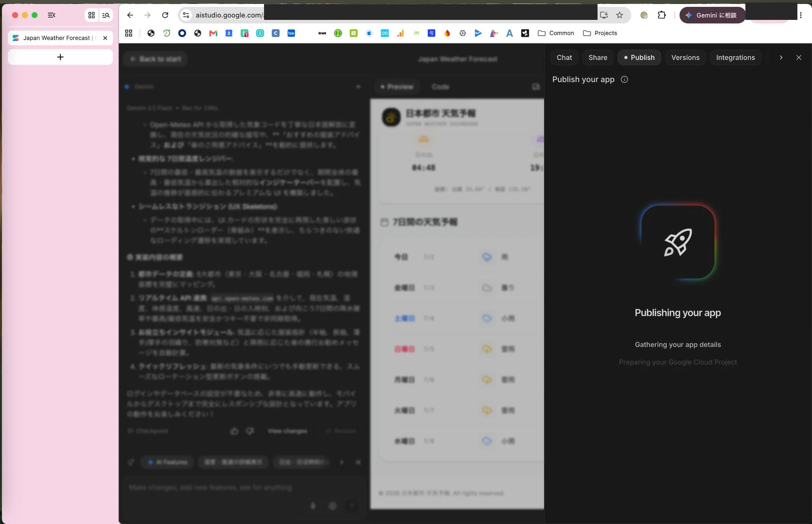The height and width of the screenshot is (524, 812).
Task: Open the green clock bookmark
Action: point(167,33)
